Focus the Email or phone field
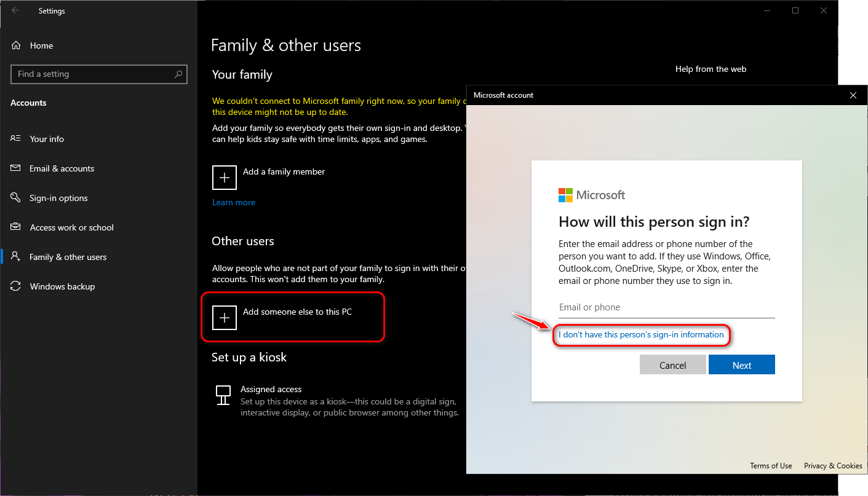The width and height of the screenshot is (868, 496). 666,307
